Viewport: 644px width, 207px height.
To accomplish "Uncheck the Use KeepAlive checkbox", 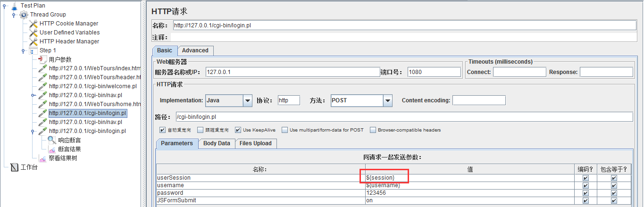I will (x=238, y=130).
